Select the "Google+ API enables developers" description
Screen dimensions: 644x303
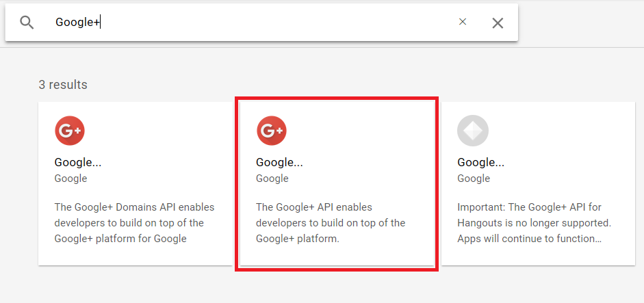point(331,223)
